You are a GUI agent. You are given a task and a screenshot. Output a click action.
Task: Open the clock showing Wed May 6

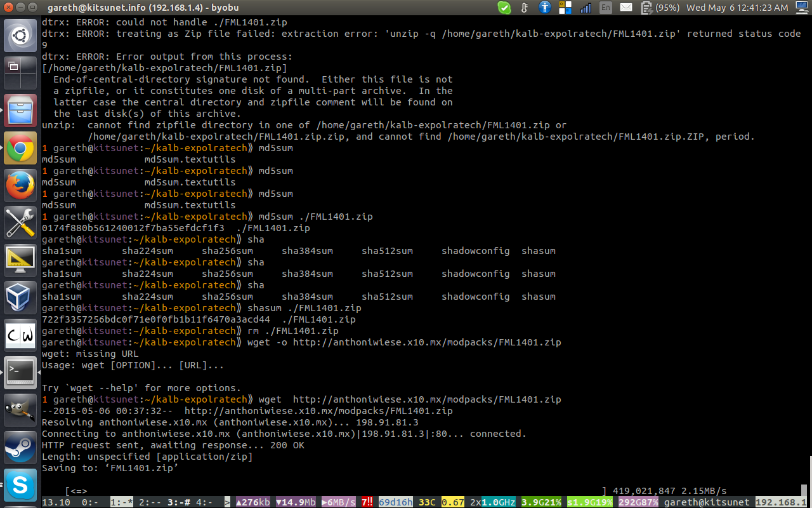click(737, 8)
